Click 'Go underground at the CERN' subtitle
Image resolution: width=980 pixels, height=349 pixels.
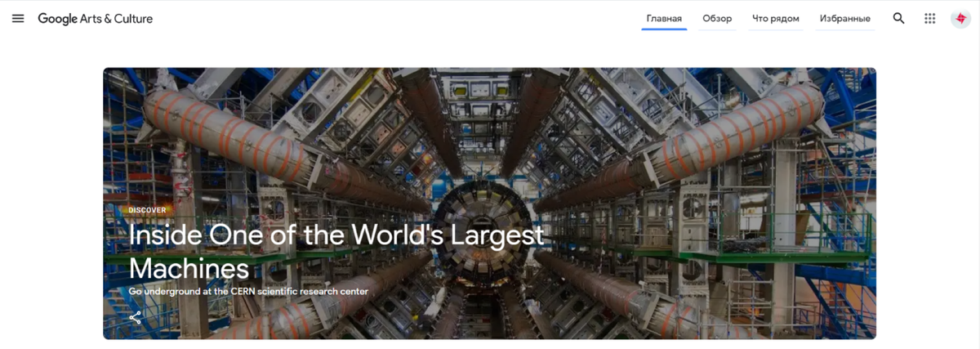tap(248, 291)
